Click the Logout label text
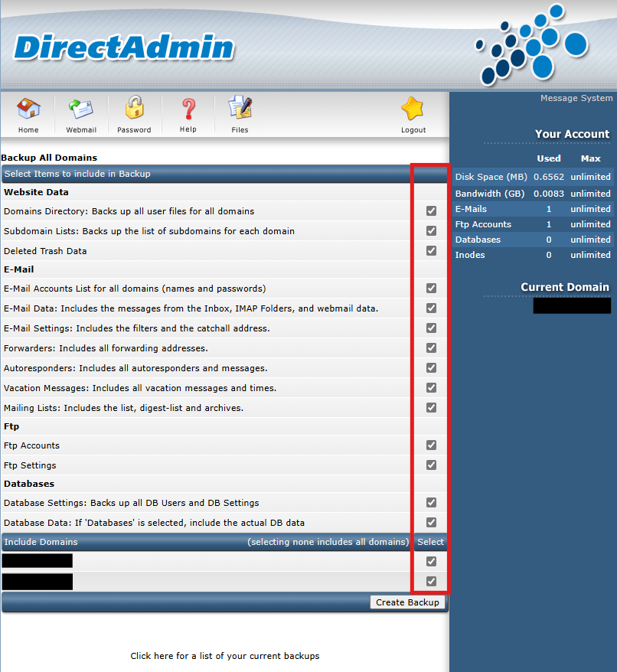Image resolution: width=617 pixels, height=672 pixels. [x=413, y=130]
